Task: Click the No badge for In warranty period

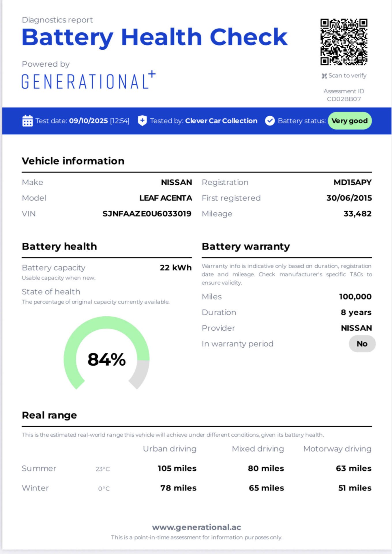Action: click(362, 344)
